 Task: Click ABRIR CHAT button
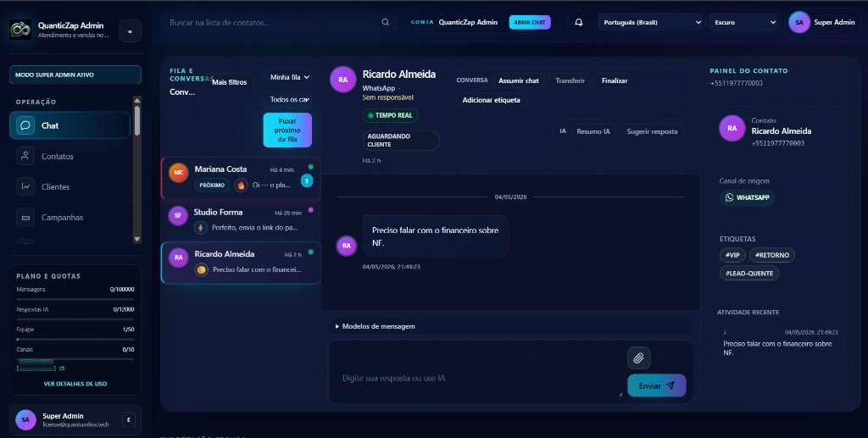(x=530, y=23)
